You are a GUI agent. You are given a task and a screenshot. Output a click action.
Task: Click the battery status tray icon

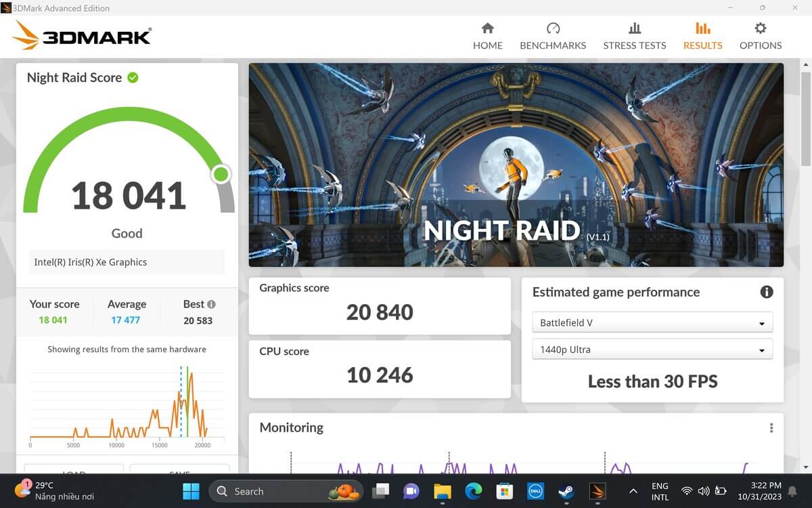(x=721, y=491)
